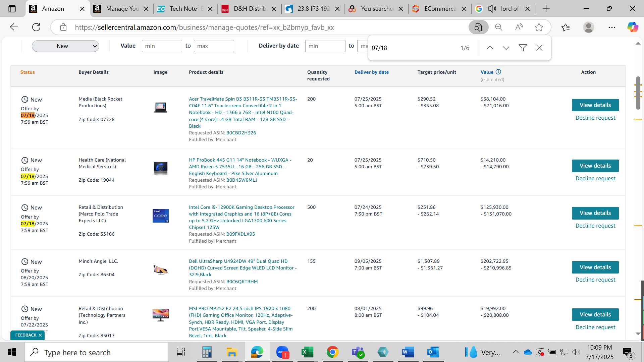Mute the 'lord of' tab audio
The image size is (644, 362).
pyautogui.click(x=492, y=9)
